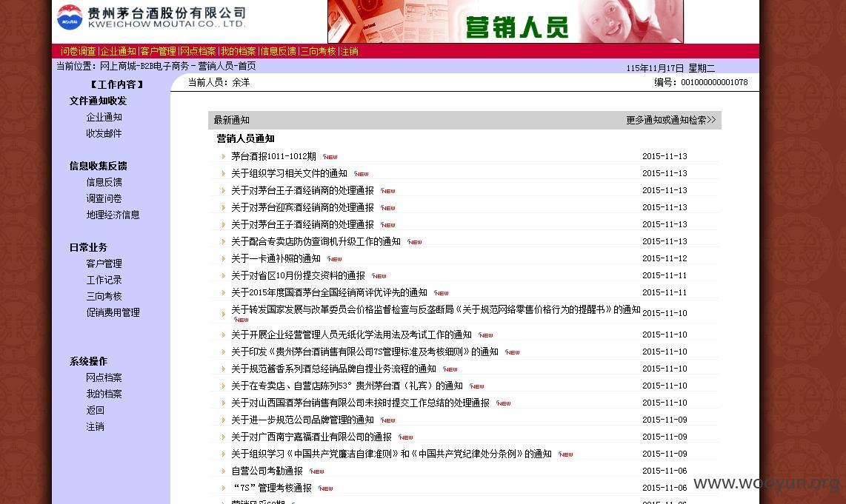846x504 pixels.
Task: Click the 营销人员 banner image
Action: 505,21
